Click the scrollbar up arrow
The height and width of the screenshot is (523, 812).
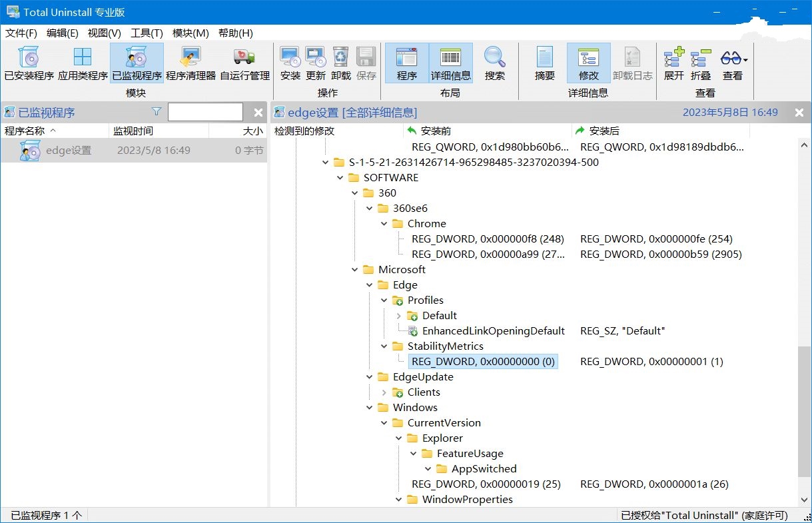(x=805, y=146)
